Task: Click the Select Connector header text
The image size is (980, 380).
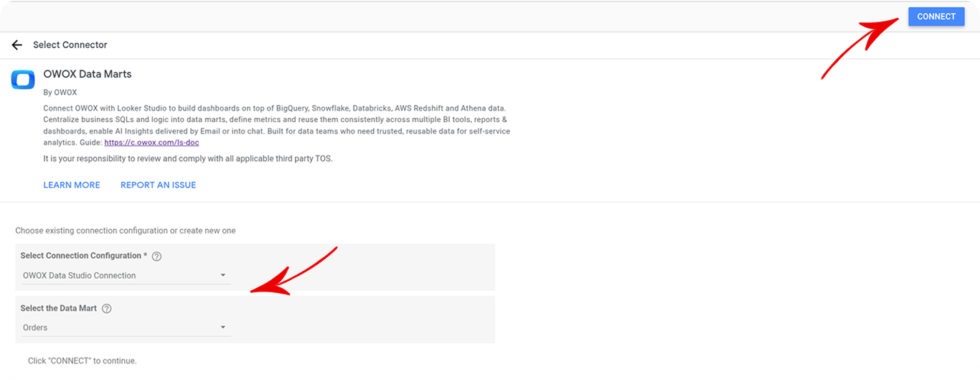Action: (70, 45)
